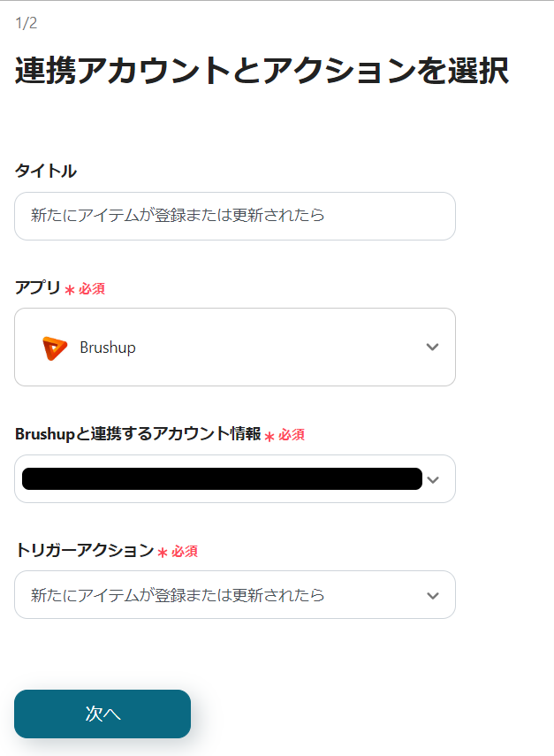This screenshot has height=756, width=554.
Task: Click the 1/2 step indicator
Action: coord(27,23)
